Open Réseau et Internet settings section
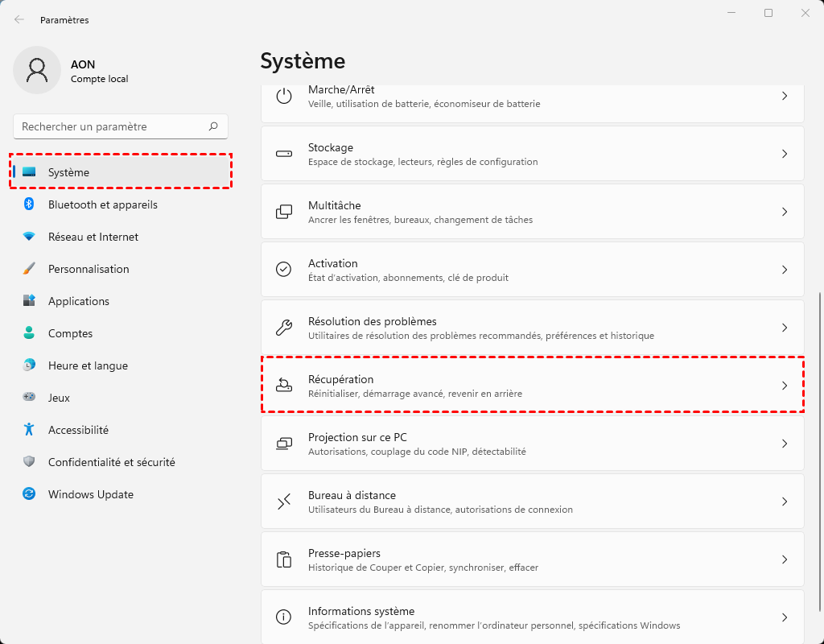The height and width of the screenshot is (644, 824). [x=93, y=237]
